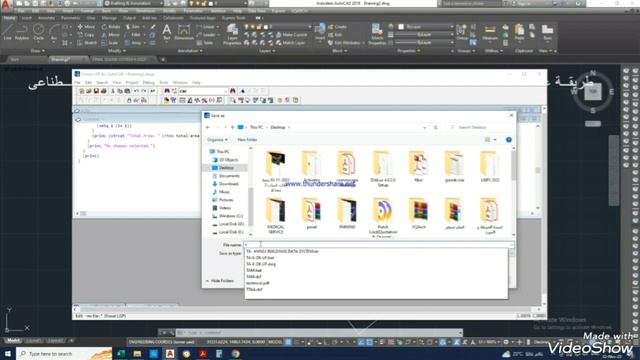Click the help icon in Save as dialog
The image size is (640, 360).
click(x=509, y=140)
